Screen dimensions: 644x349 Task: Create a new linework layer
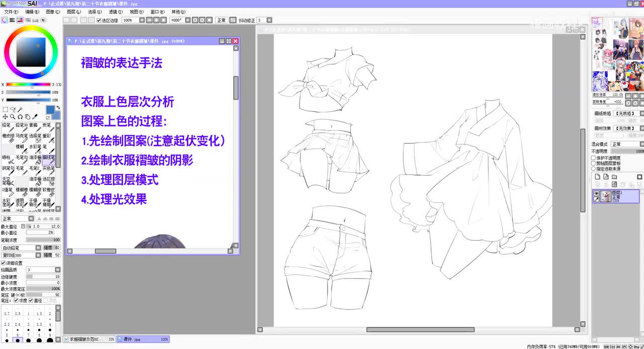point(606,177)
